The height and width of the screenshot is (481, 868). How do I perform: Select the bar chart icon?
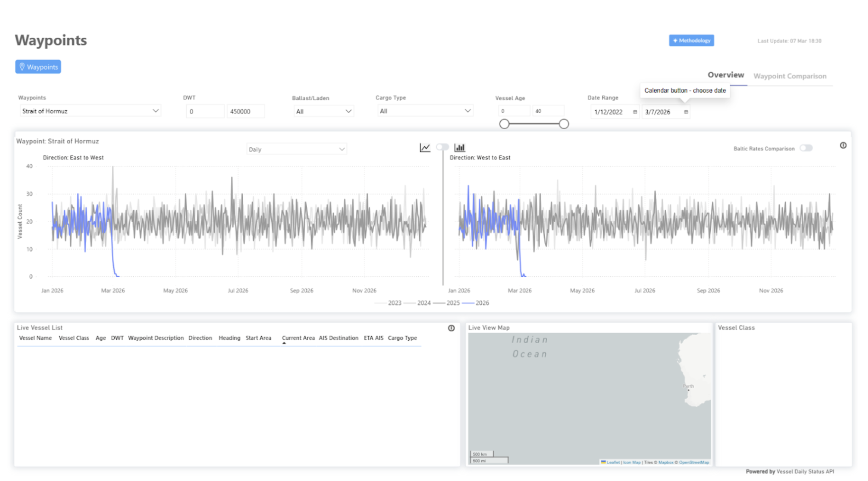click(459, 148)
